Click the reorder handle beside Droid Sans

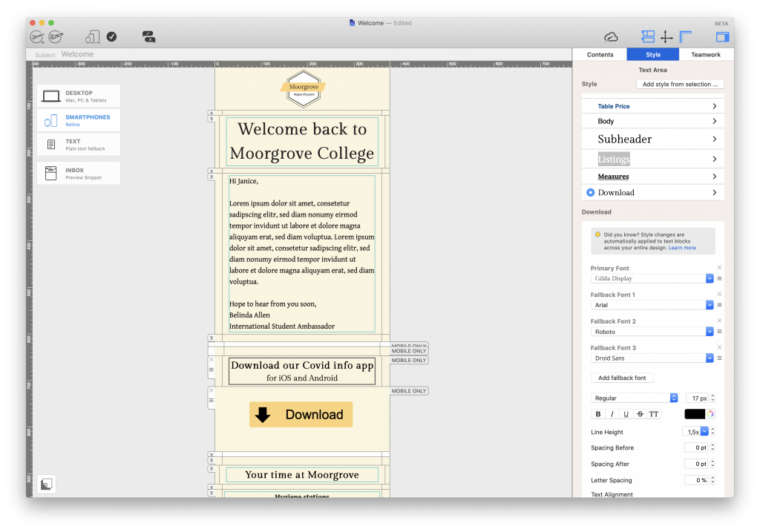(719, 358)
